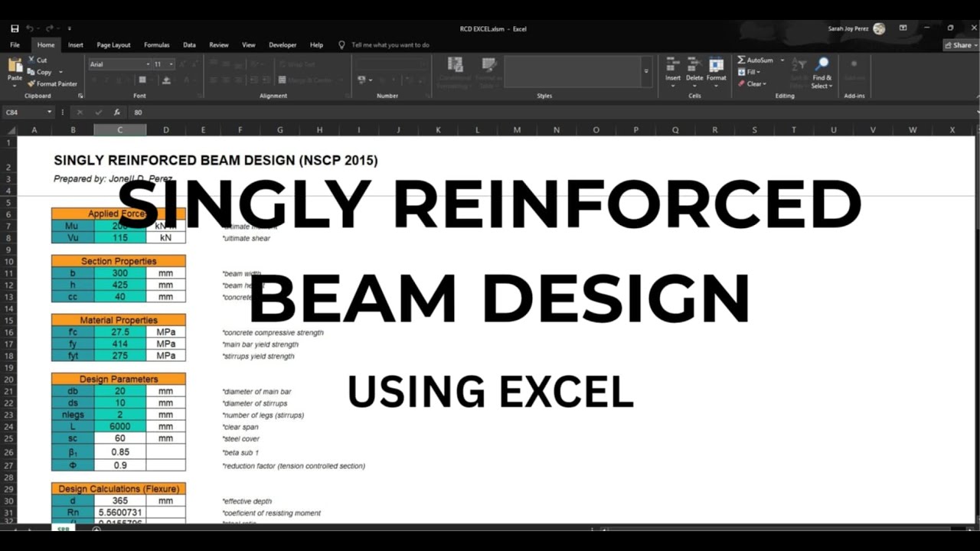
Task: Click the Format Cells icon in Cells group
Action: [717, 65]
